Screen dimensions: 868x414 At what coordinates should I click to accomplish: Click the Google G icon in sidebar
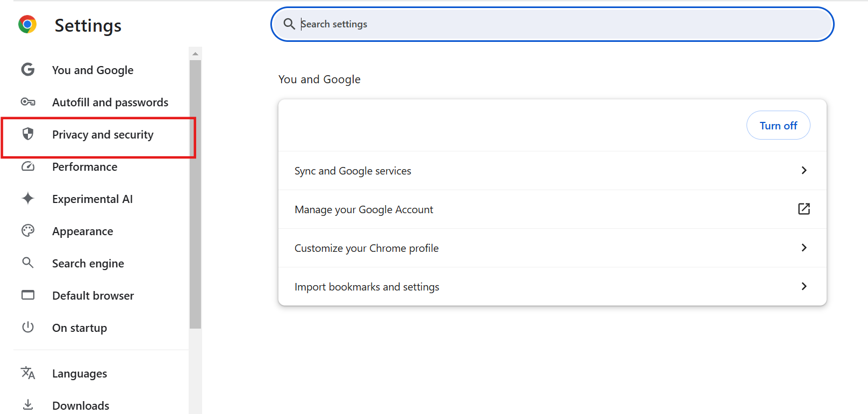[x=28, y=69]
